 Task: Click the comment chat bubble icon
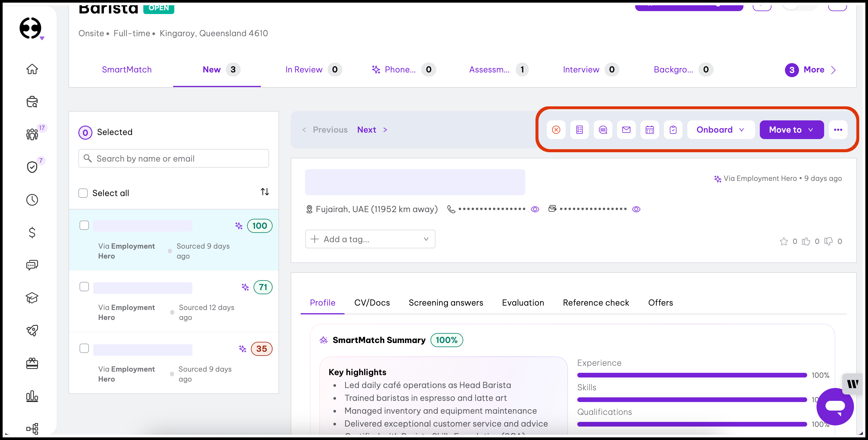[x=603, y=130]
